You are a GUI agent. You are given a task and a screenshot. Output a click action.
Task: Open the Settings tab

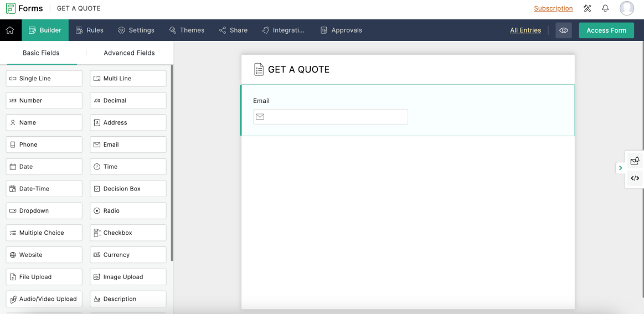136,30
